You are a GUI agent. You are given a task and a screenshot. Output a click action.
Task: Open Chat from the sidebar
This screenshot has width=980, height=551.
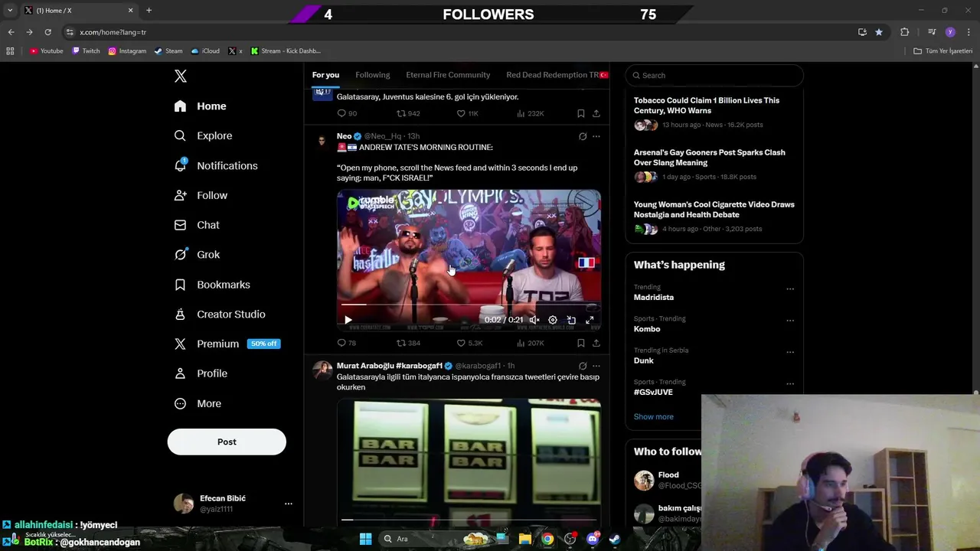click(x=198, y=225)
